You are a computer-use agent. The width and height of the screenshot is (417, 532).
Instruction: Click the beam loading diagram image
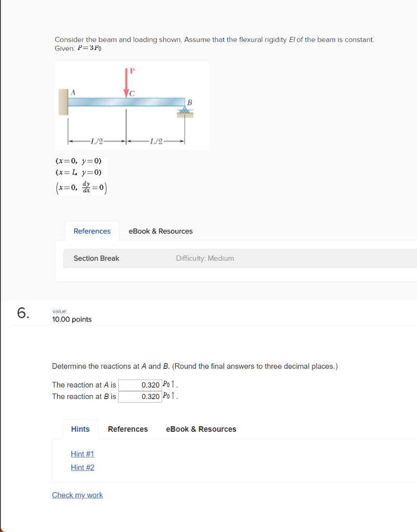(x=132, y=105)
